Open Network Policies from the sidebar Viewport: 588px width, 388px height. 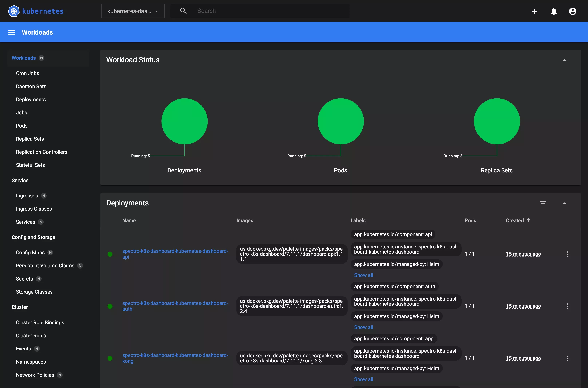pyautogui.click(x=35, y=375)
